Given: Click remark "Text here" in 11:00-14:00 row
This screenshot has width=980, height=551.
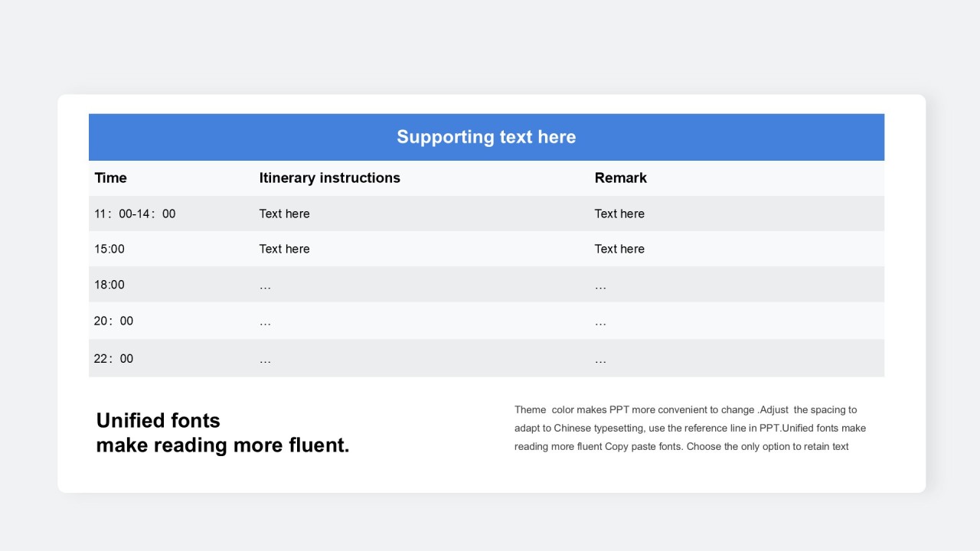Looking at the screenshot, I should pyautogui.click(x=619, y=214).
